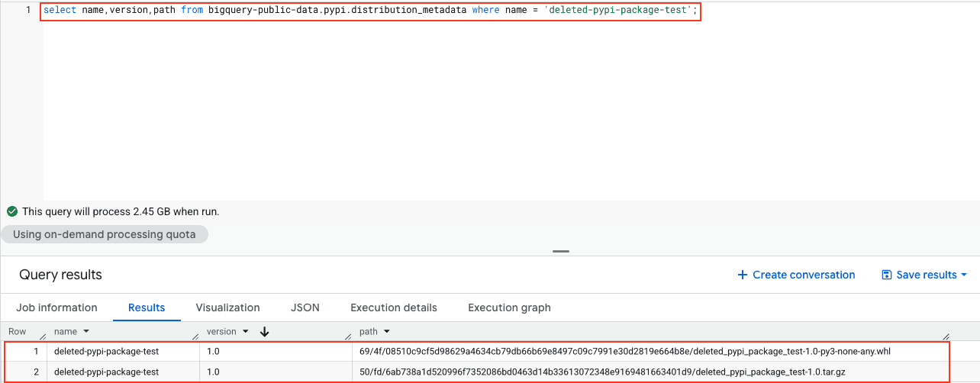Screen dimensions: 980x383
Task: Open the version column dropdown menu
Action: coord(245,332)
